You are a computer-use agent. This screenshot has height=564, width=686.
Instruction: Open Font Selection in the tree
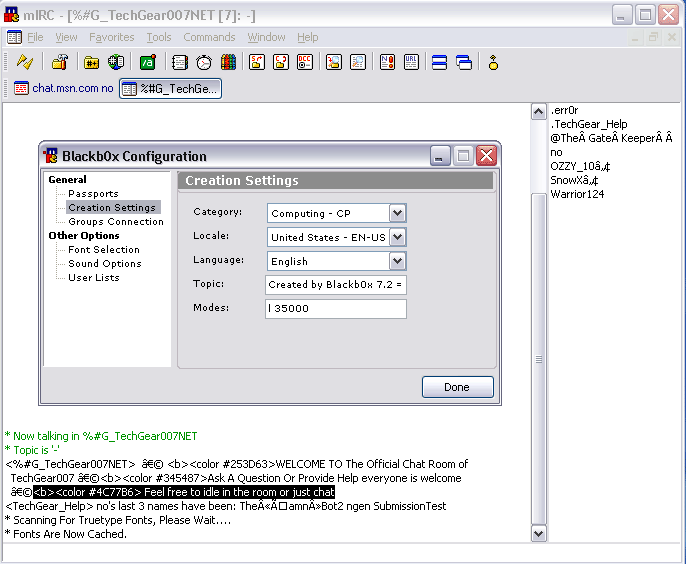click(x=104, y=249)
